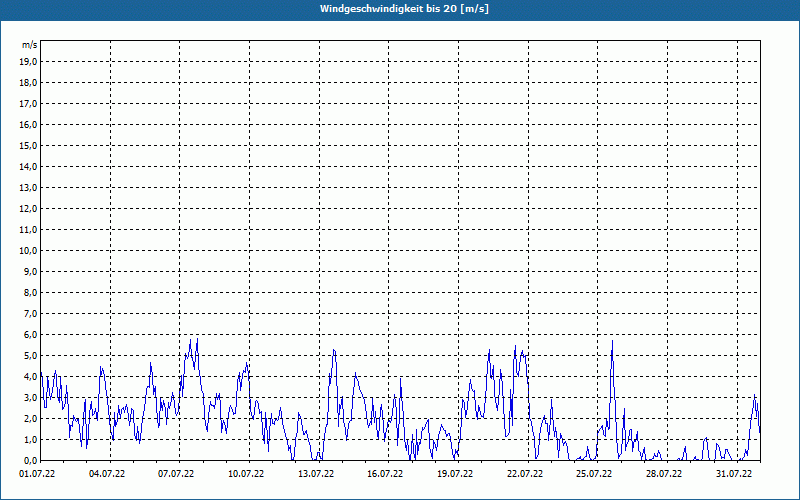This screenshot has width=800, height=500.
Task: Click the 3,0 y-axis label
Action: click(x=30, y=397)
